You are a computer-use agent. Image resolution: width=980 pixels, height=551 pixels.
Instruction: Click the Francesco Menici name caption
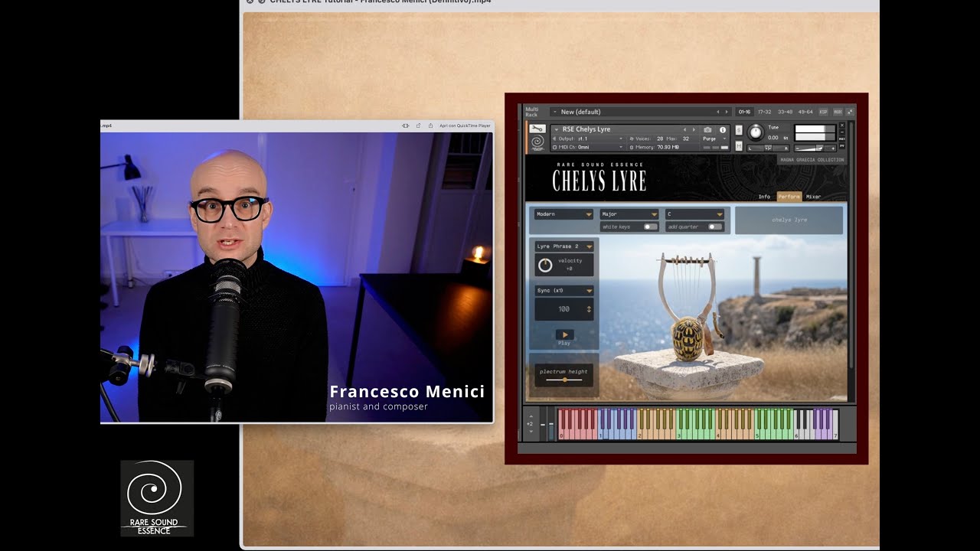point(407,392)
